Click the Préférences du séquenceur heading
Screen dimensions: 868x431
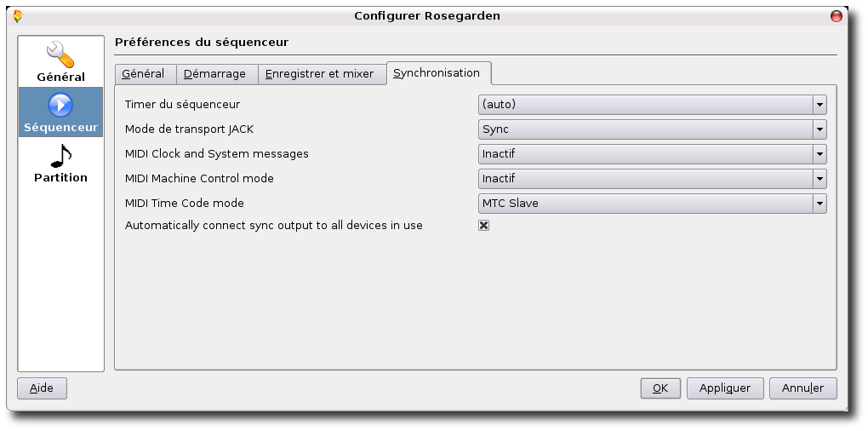202,42
